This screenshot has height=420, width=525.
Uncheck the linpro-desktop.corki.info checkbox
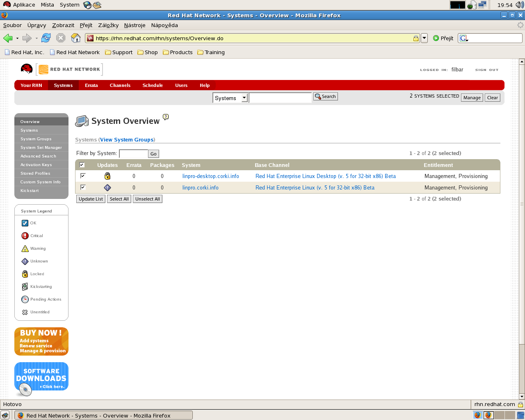point(83,176)
